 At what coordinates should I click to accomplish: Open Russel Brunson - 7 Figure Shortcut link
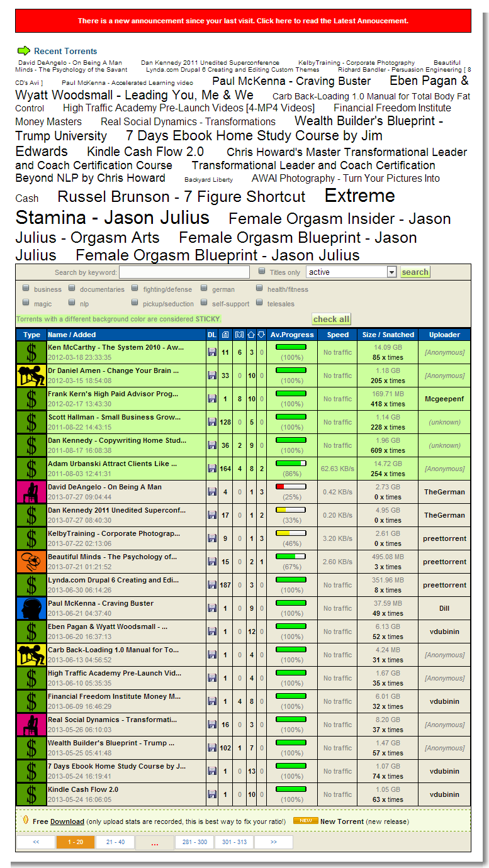pos(181,197)
